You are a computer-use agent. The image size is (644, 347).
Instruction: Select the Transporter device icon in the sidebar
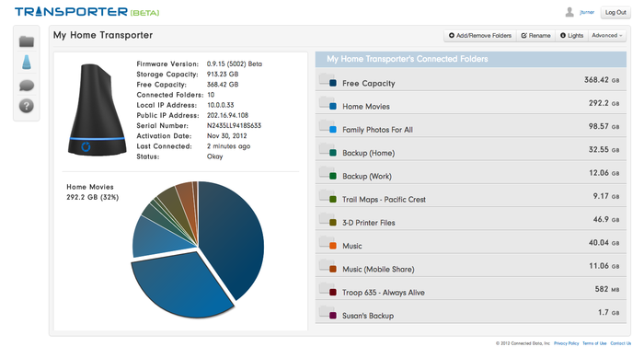point(27,62)
